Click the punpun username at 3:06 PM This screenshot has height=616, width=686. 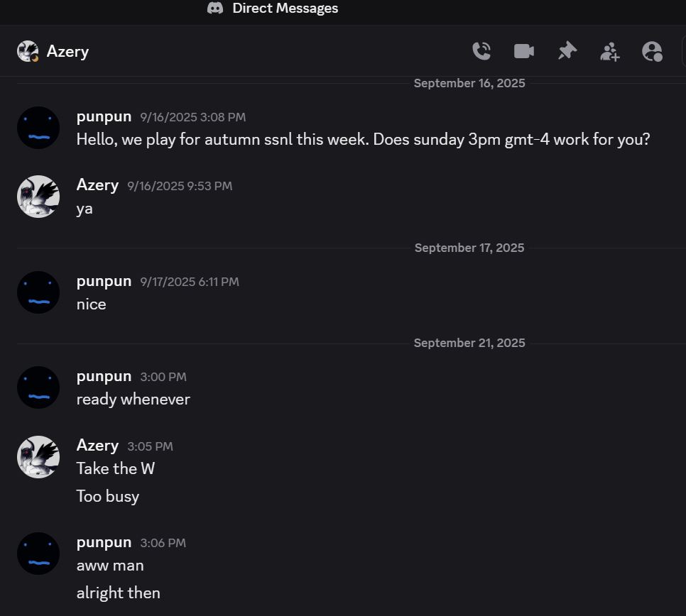click(104, 542)
